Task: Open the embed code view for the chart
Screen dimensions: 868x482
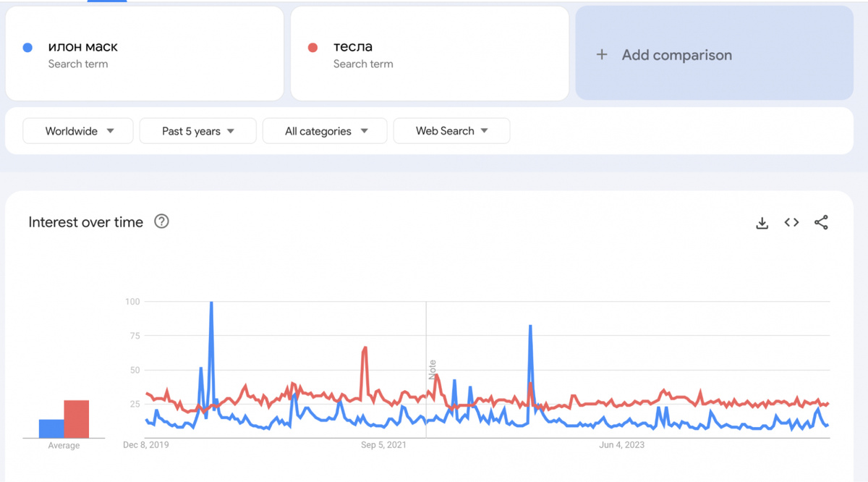Action: pyautogui.click(x=791, y=222)
